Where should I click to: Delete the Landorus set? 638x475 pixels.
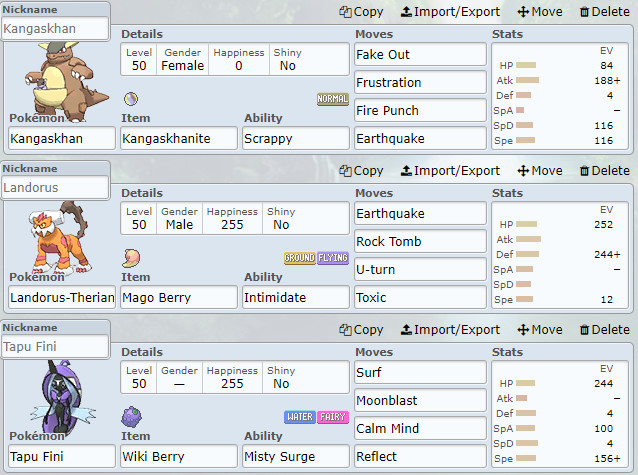605,171
